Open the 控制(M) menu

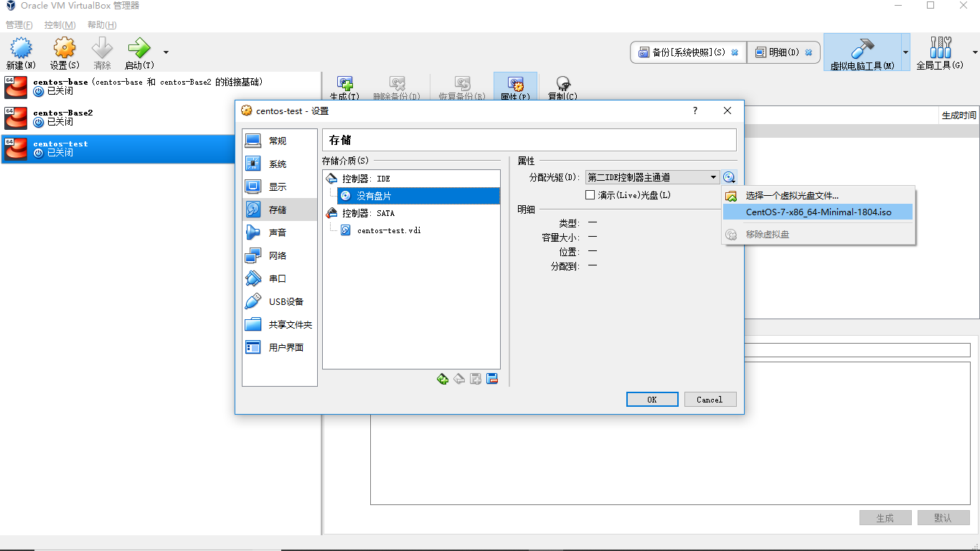[x=60, y=25]
